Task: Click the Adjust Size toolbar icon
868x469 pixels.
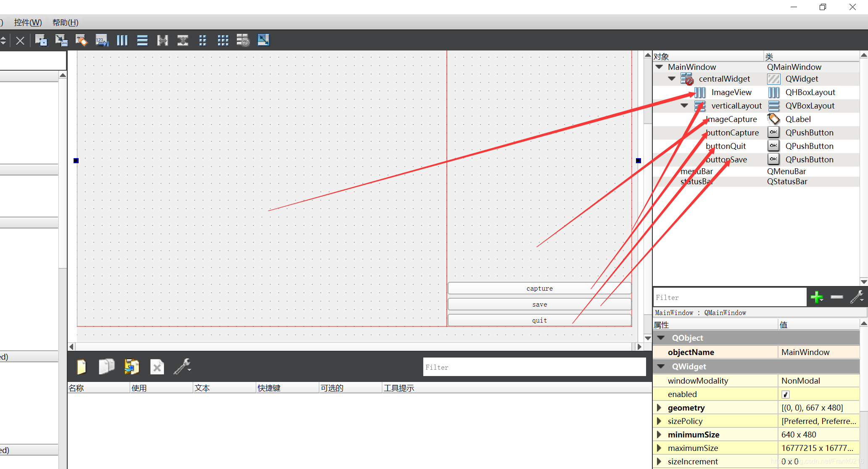Action: coord(263,40)
